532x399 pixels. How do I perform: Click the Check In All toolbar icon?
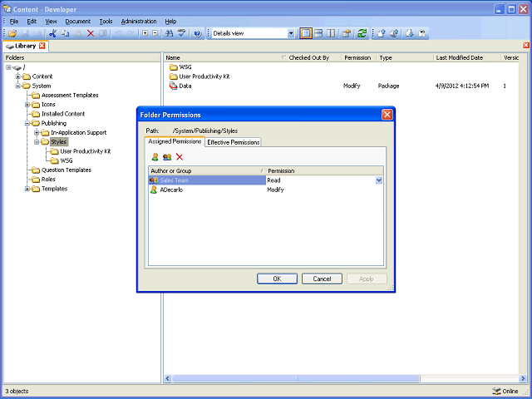click(394, 33)
